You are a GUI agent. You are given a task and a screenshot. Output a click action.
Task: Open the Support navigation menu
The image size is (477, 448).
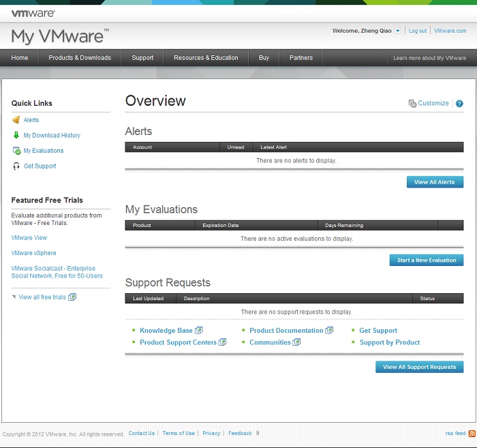click(142, 58)
